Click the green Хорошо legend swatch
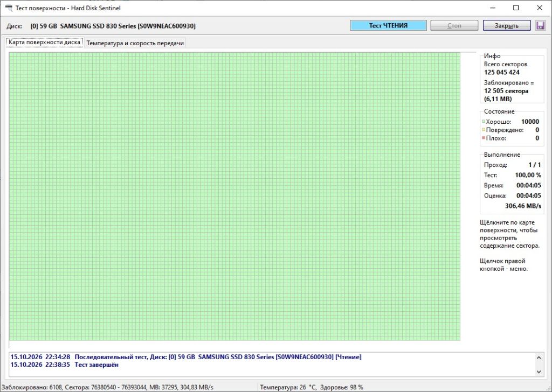Screen dimensions: 552x392 pos(484,122)
